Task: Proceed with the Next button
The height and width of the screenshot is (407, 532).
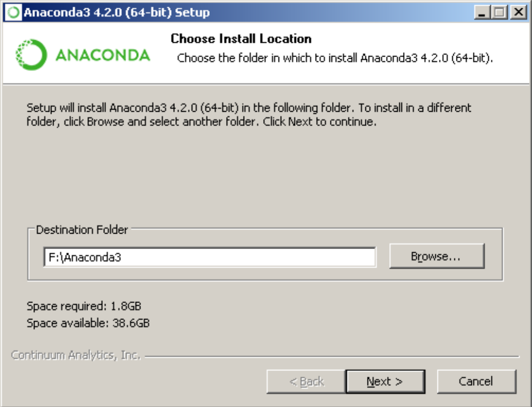Action: 385,381
